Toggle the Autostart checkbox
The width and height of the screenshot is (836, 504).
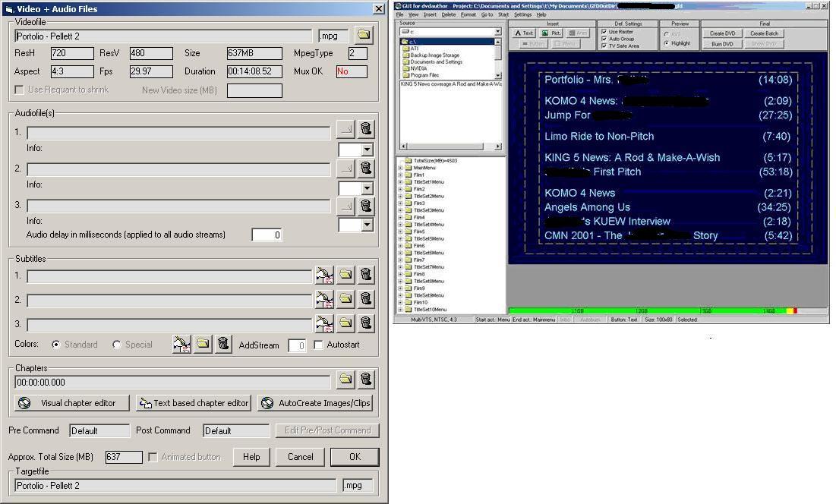coord(318,345)
